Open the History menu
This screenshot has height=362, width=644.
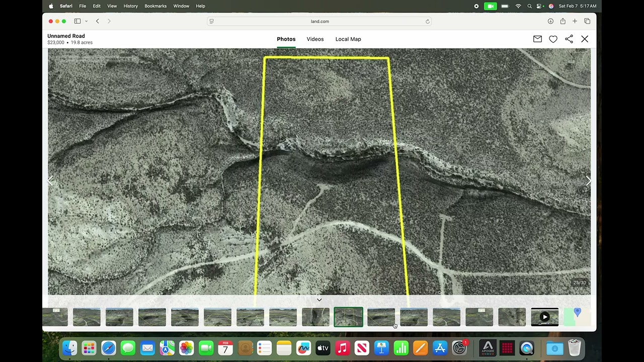click(x=130, y=6)
